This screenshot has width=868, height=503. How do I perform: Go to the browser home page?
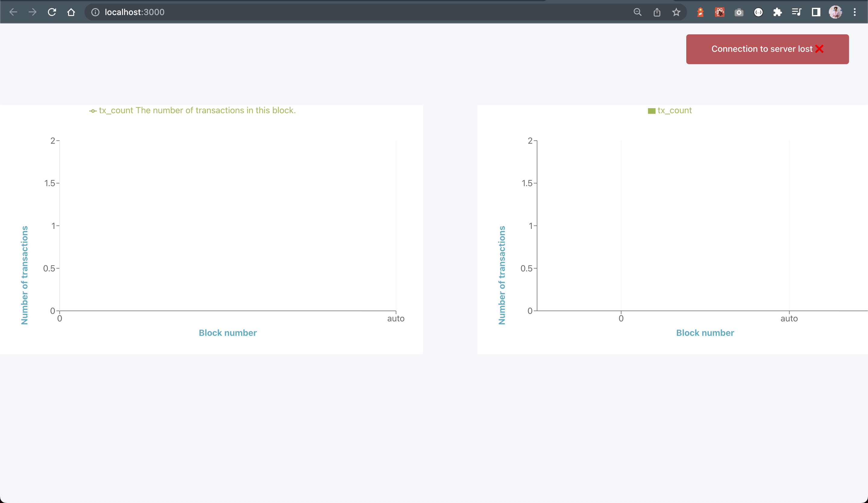[71, 12]
